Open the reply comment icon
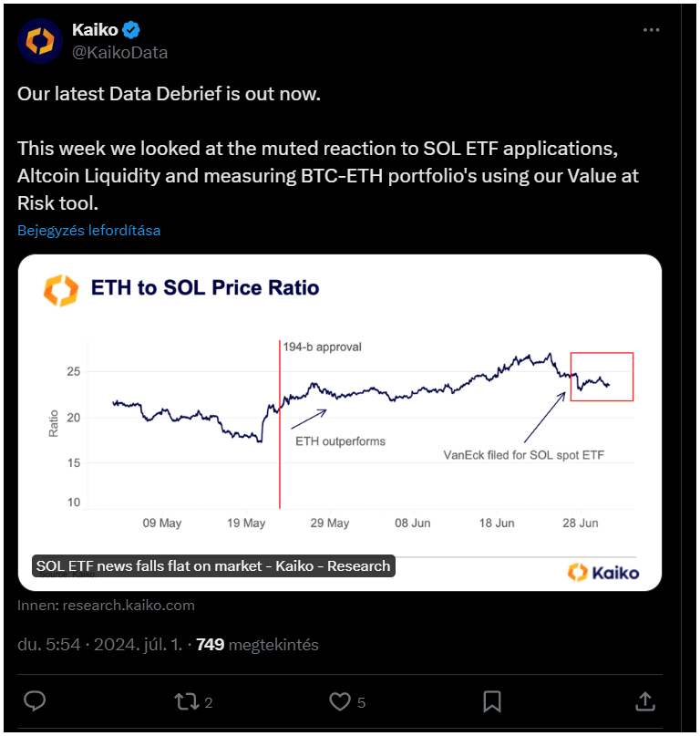This screenshot has width=700, height=736. tap(35, 701)
